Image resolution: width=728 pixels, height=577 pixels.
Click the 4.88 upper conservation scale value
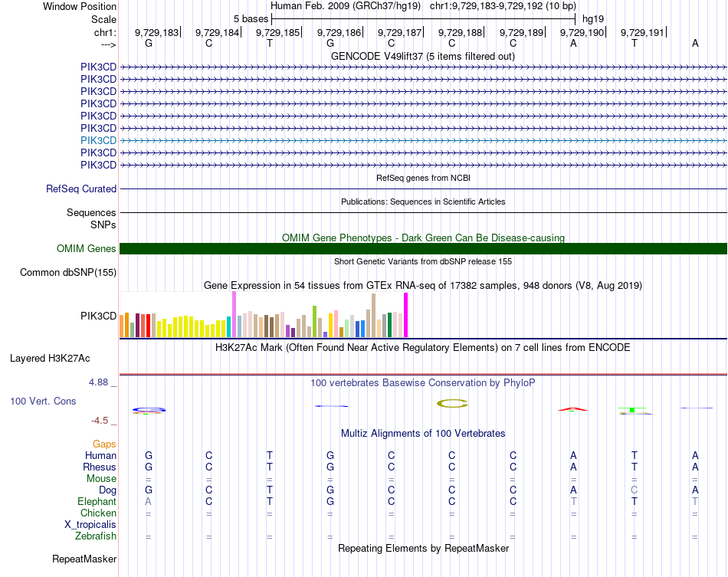pos(98,382)
